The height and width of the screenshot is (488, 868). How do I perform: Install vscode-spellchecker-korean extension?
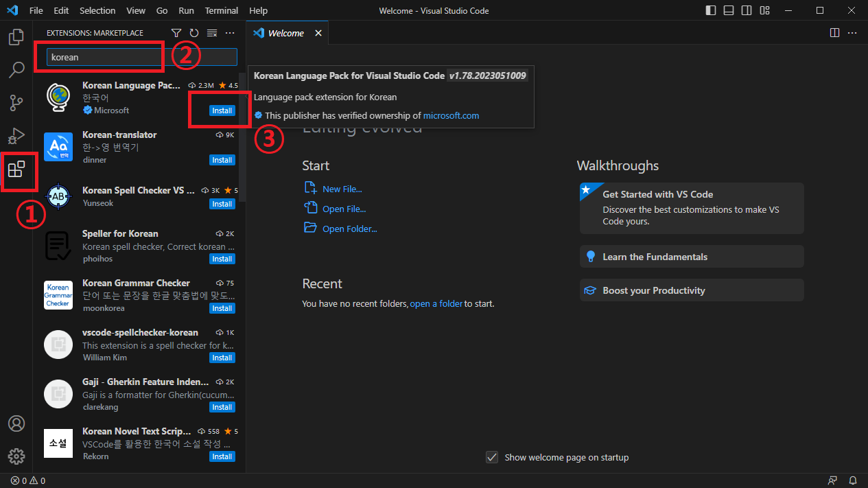pos(222,358)
